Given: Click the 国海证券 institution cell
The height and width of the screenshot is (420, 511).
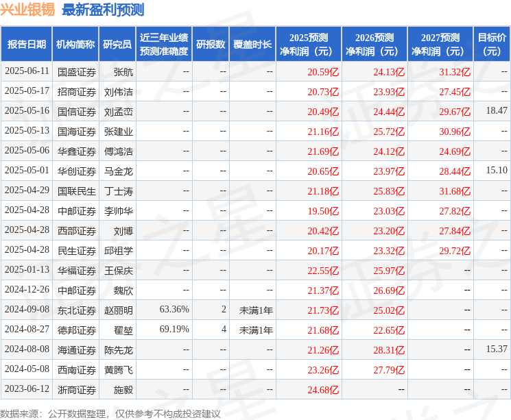Looking at the screenshot, I should coord(77,132).
